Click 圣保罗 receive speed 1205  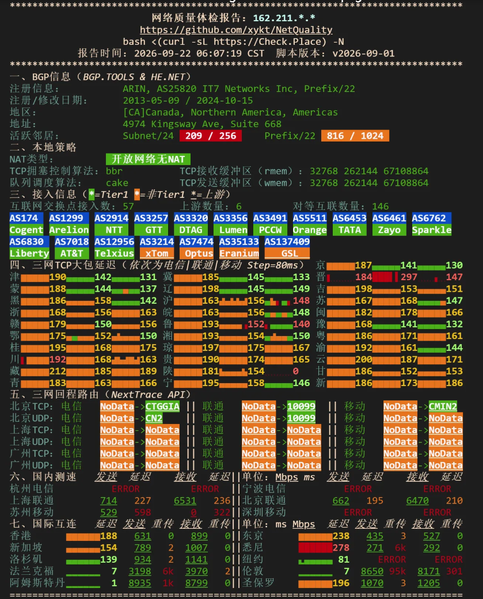[x=429, y=583]
